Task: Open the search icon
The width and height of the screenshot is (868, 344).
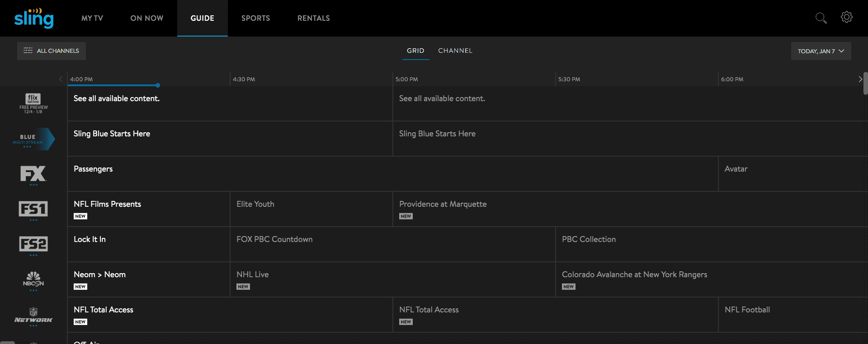Action: 821,18
